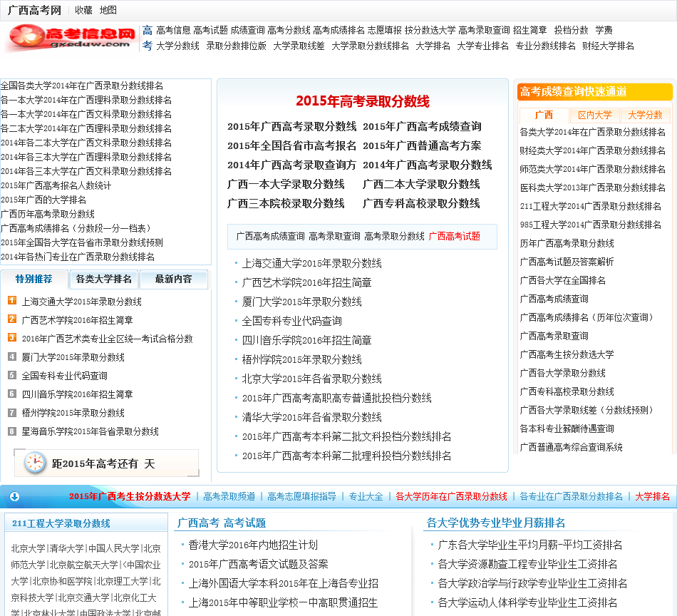Switch to the 各类大学排名 tab
This screenshot has height=616, width=677.
(103, 279)
